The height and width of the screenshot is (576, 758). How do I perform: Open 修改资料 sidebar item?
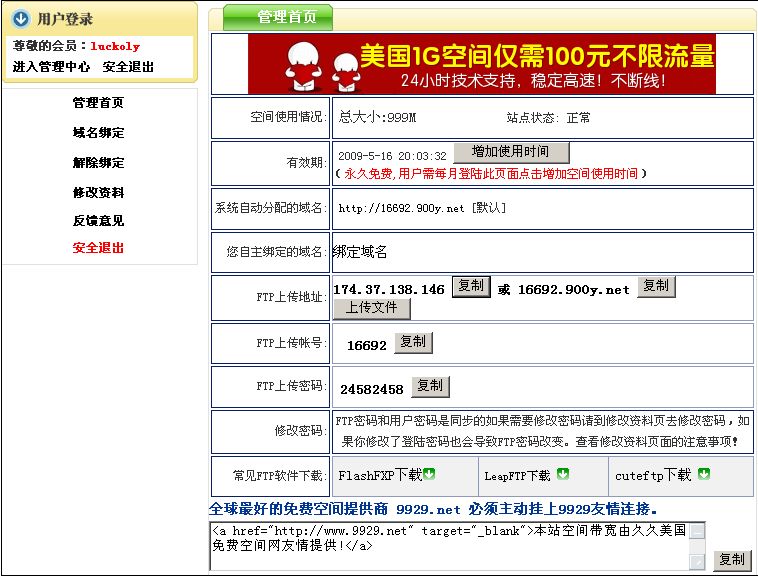tap(98, 192)
